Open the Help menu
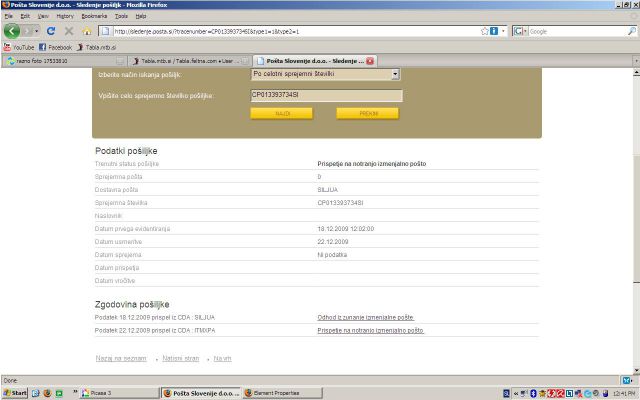Viewport: 640px width, 400px height. [141, 16]
